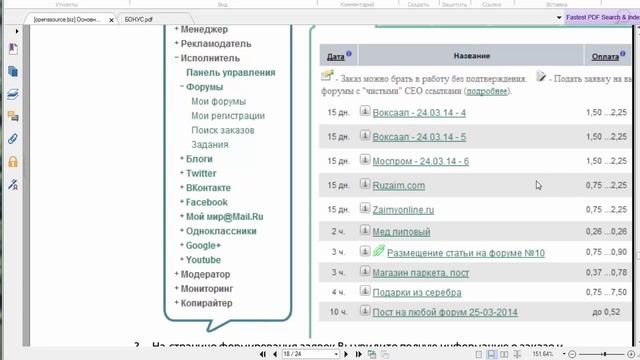Click the Fastest PDF Search banner
This screenshot has width=640, height=360.
tap(602, 18)
